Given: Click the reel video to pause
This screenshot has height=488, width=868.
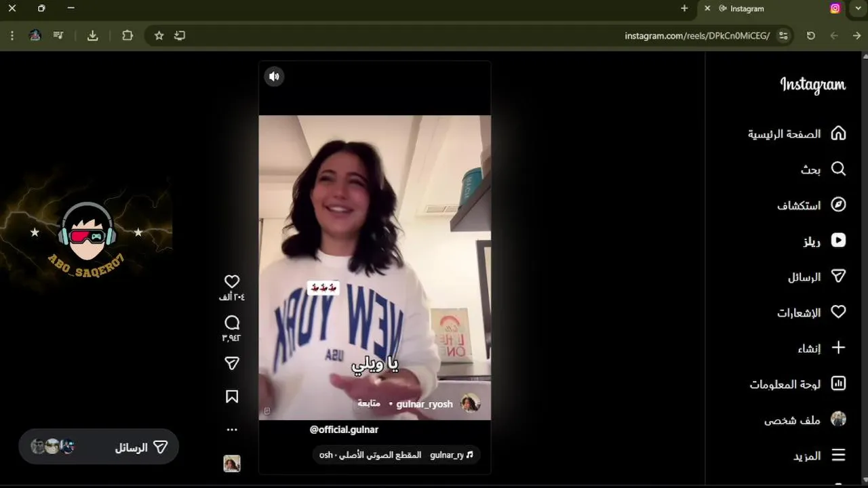Looking at the screenshot, I should (374, 267).
